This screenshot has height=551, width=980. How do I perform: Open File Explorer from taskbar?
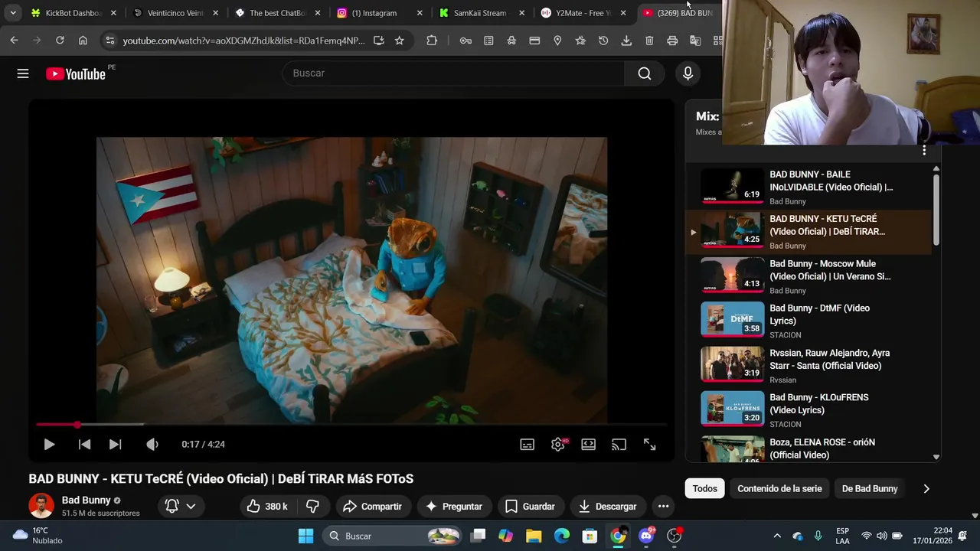(x=534, y=536)
